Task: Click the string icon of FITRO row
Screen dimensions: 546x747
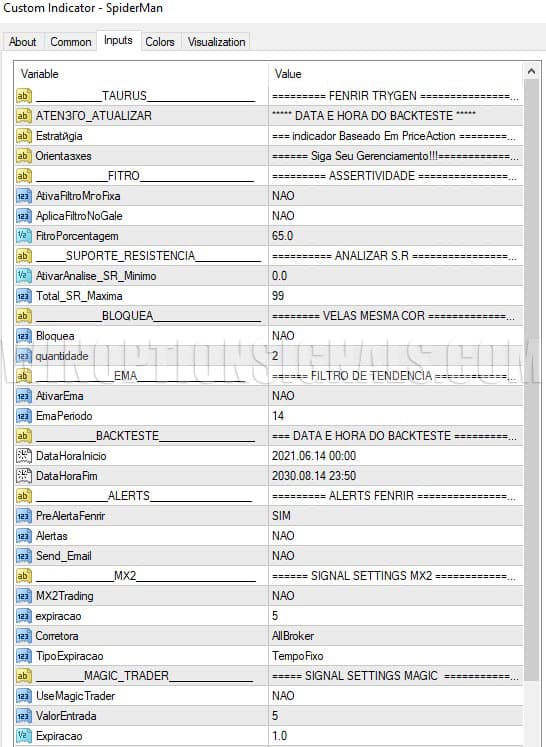Action: 23,176
